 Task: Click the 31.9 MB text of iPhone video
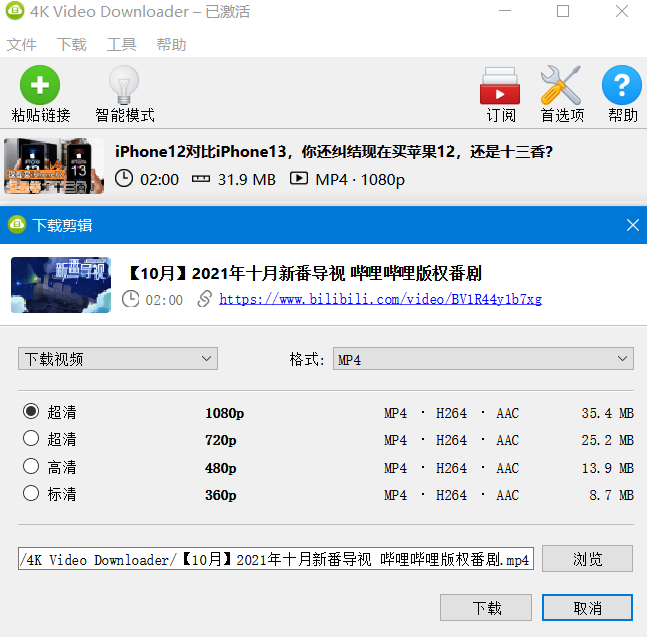click(x=246, y=179)
